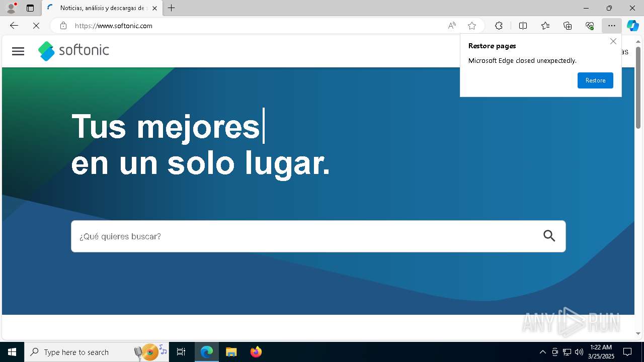Open the notification center icon

pos(627,352)
